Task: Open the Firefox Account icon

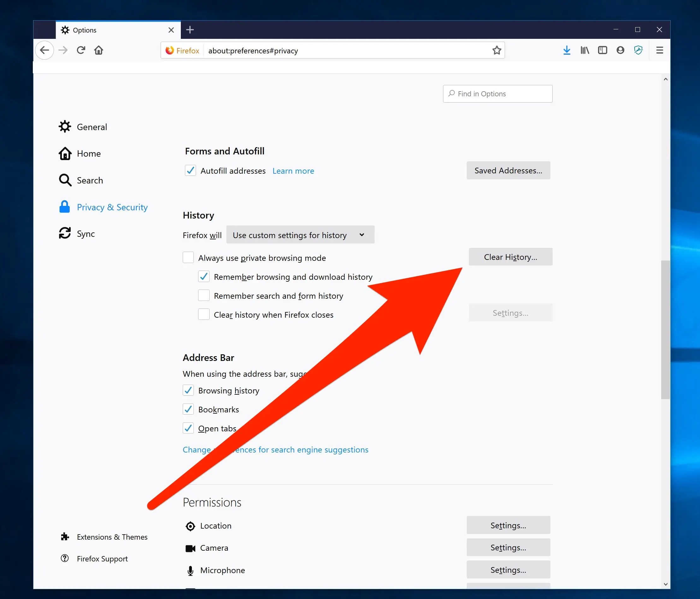Action: click(620, 50)
